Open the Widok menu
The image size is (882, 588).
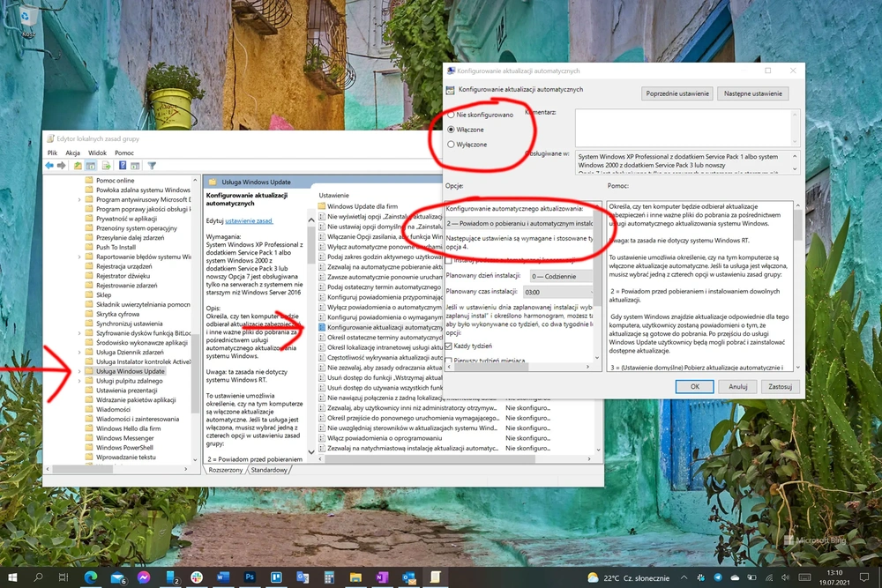pos(97,153)
